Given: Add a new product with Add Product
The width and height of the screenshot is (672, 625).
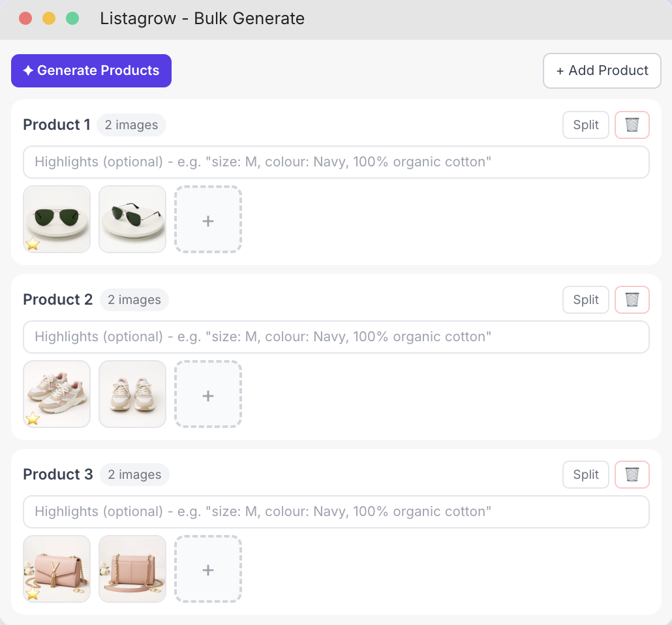Looking at the screenshot, I should [602, 70].
